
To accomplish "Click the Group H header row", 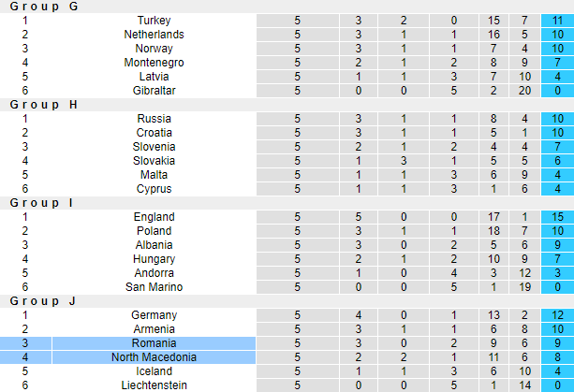I will tap(44, 105).
